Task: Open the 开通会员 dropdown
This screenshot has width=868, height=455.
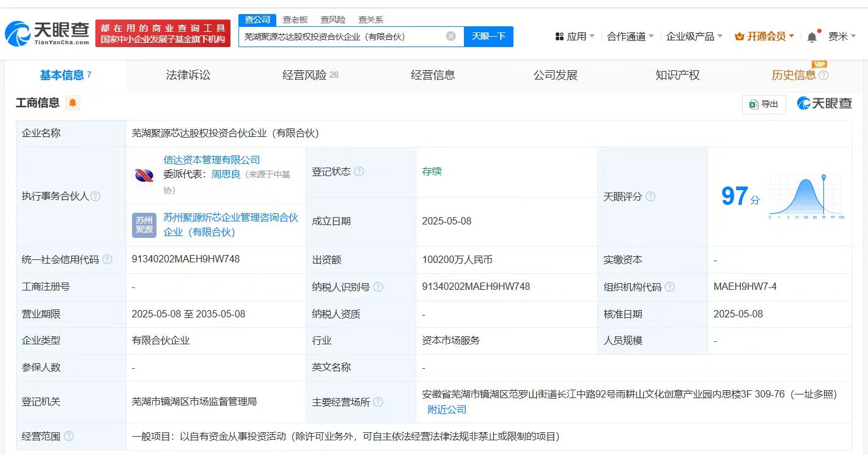Action: click(x=765, y=37)
